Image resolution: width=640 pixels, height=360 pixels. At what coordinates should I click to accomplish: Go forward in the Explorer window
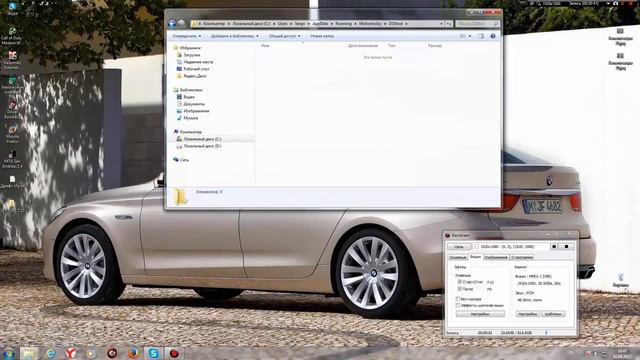pyautogui.click(x=182, y=24)
